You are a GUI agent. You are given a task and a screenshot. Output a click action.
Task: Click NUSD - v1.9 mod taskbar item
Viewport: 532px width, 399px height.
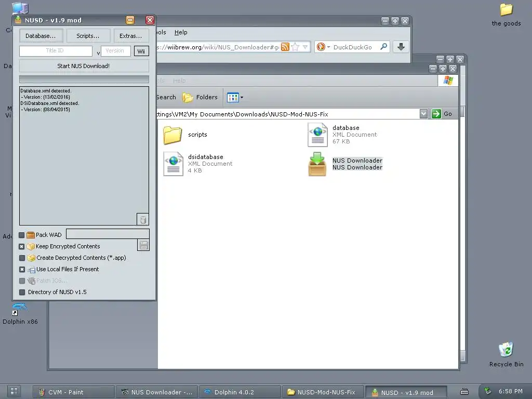coord(406,392)
